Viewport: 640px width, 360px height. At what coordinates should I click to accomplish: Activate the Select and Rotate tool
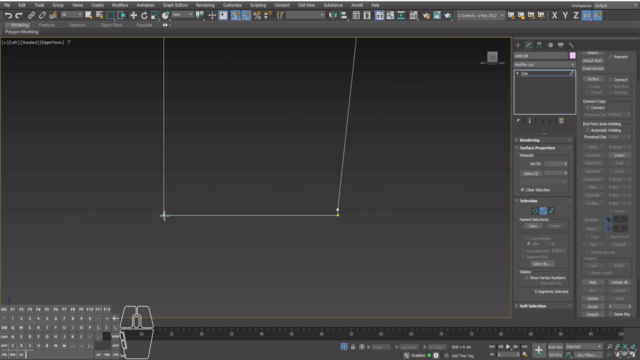tap(144, 16)
